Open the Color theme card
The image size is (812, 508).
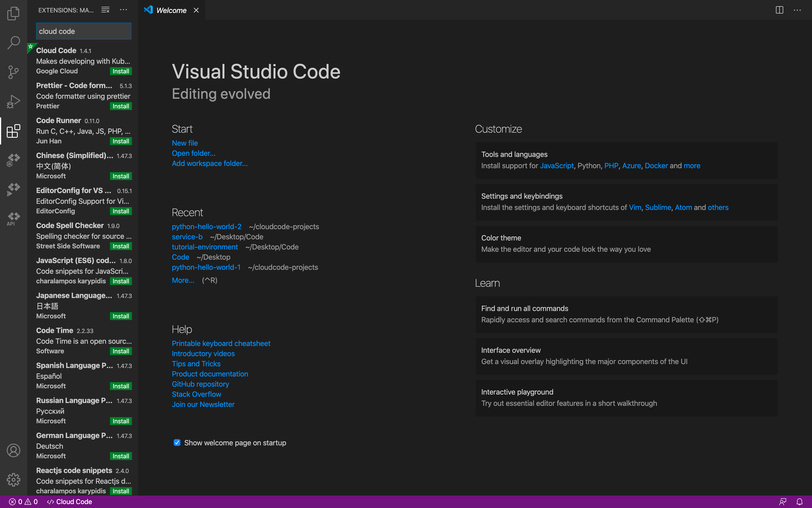coord(626,244)
